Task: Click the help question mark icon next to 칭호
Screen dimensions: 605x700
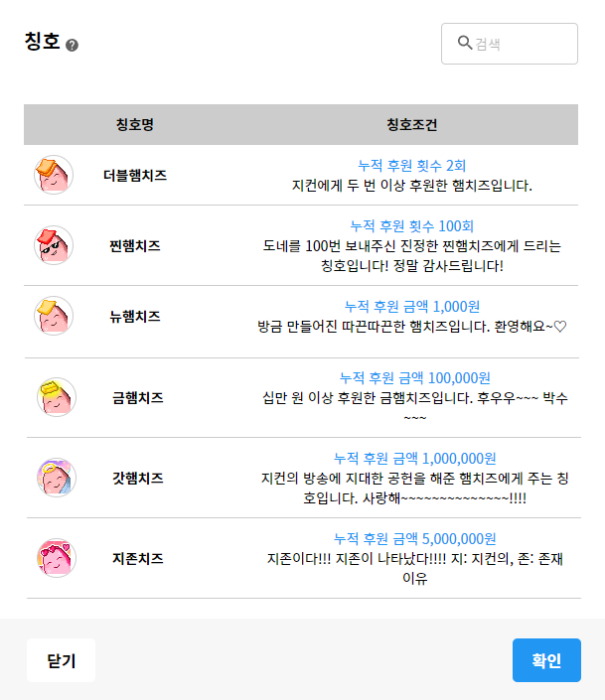Action: (x=72, y=46)
